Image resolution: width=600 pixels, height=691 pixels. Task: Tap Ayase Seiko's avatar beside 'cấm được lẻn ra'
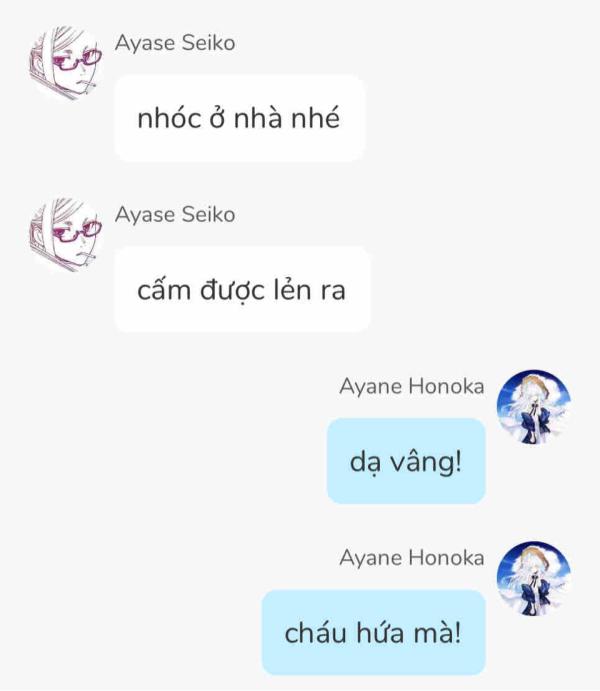tap(66, 235)
